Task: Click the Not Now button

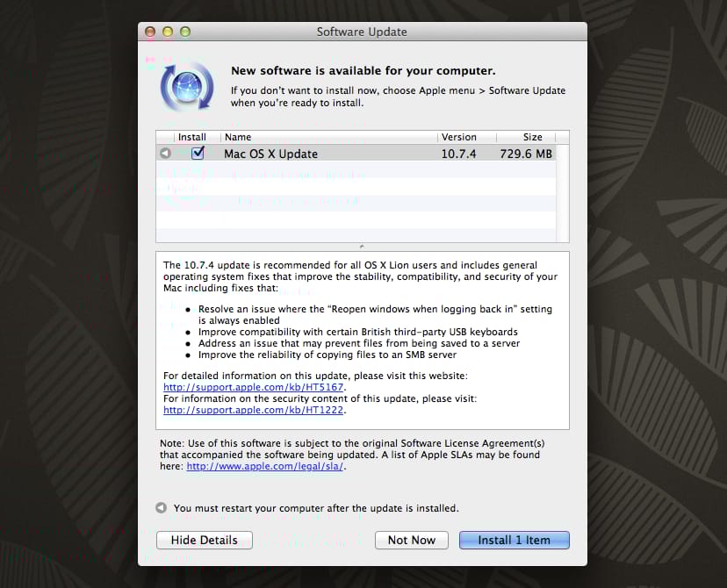Action: coord(412,541)
